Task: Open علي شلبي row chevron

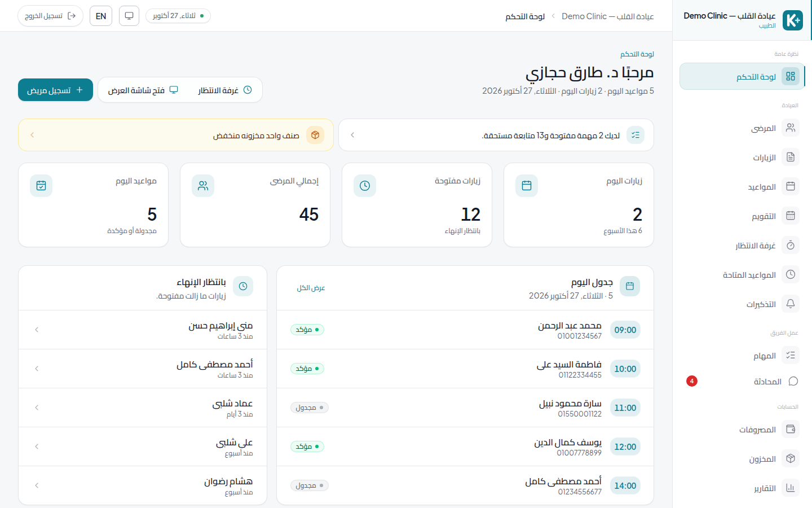Action: pyautogui.click(x=37, y=446)
